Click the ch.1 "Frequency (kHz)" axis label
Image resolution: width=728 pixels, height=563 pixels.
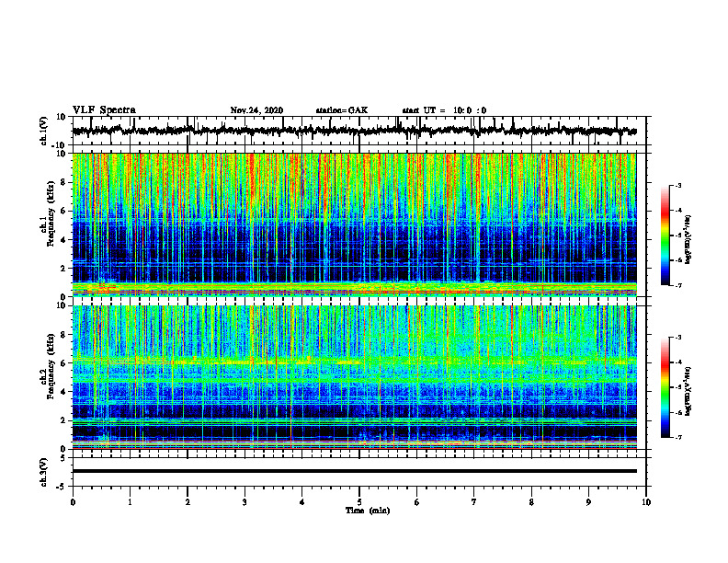[51, 213]
